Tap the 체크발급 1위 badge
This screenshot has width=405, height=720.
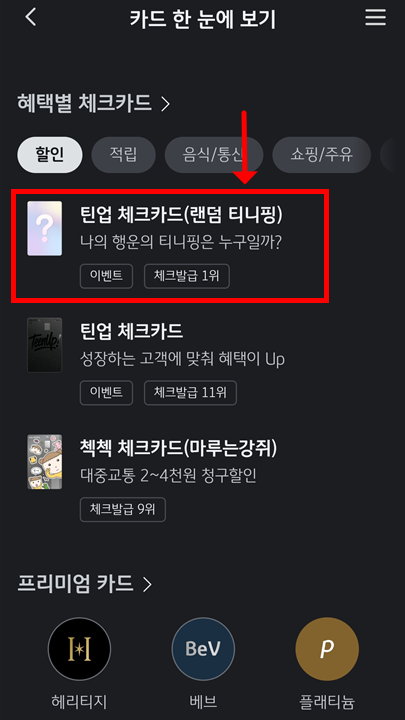tap(187, 276)
